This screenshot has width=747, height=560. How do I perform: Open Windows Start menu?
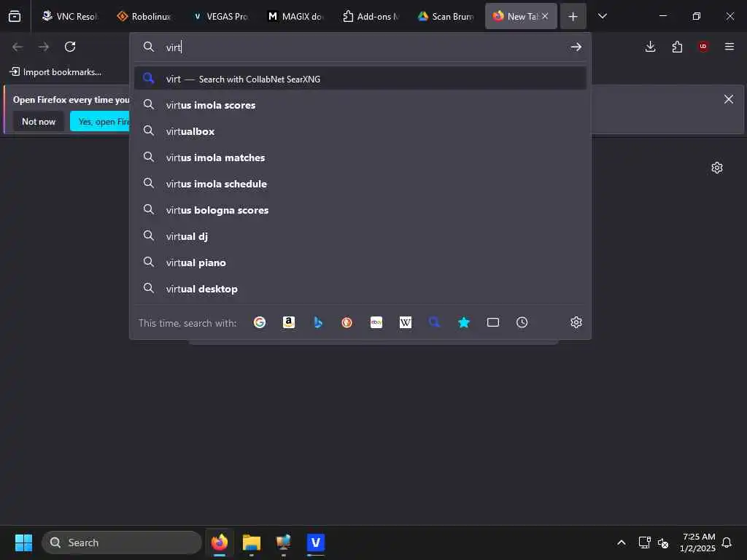pyautogui.click(x=23, y=542)
